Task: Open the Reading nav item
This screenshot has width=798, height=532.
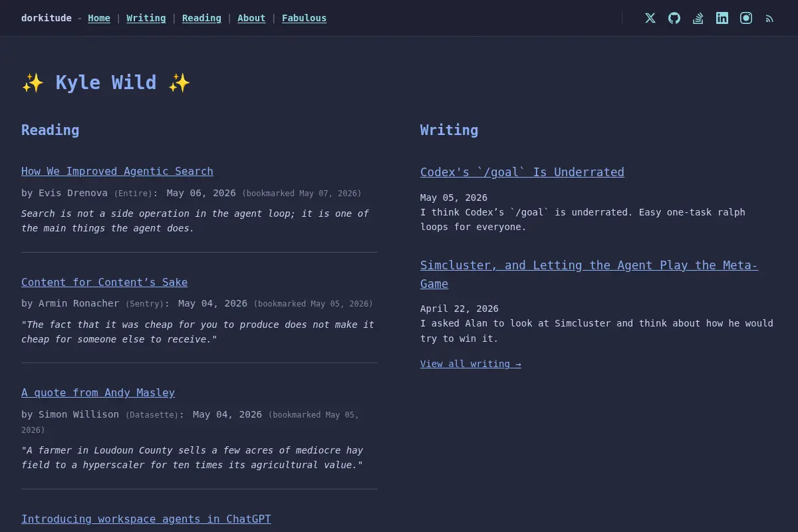Action: pos(201,18)
